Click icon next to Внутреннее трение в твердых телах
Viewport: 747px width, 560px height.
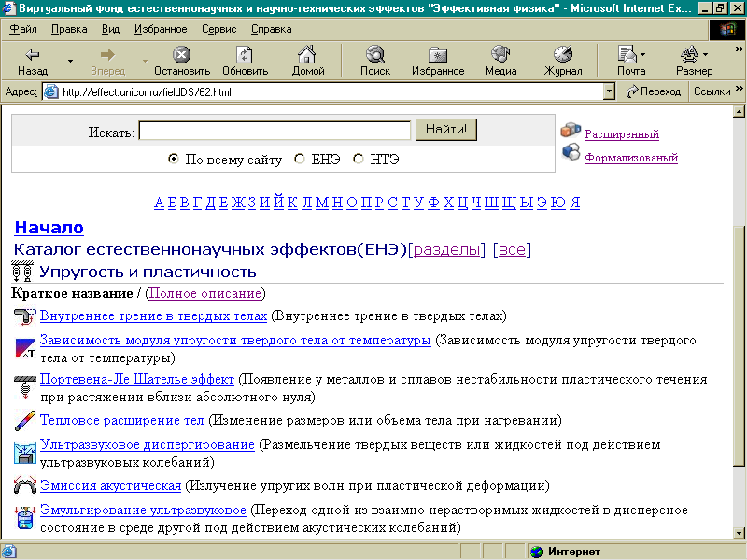[x=25, y=316]
